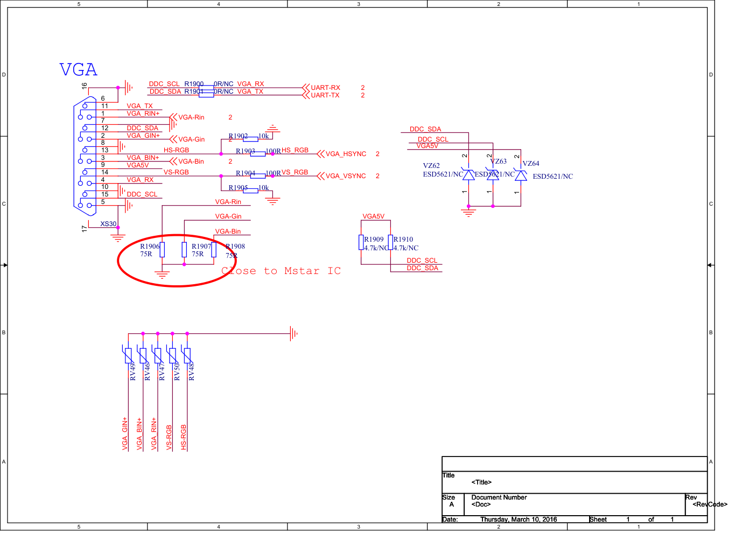
Task: Pick the R1907 75R resistor symbol
Action: [x=184, y=250]
